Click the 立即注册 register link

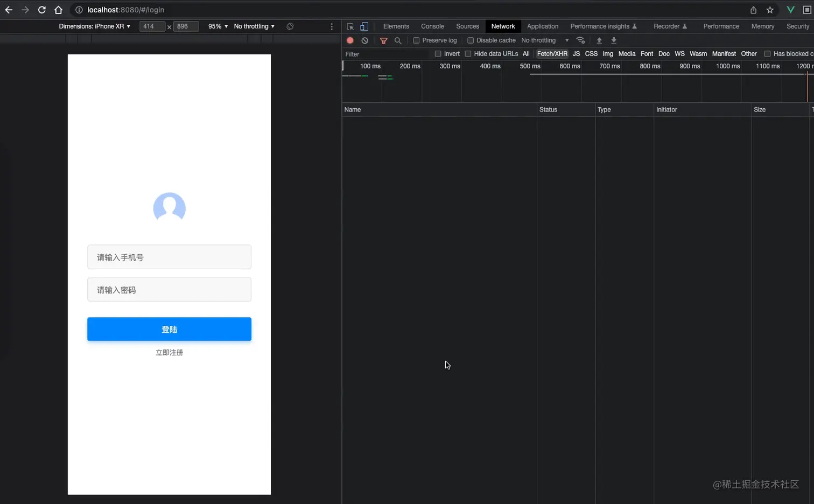tap(169, 353)
